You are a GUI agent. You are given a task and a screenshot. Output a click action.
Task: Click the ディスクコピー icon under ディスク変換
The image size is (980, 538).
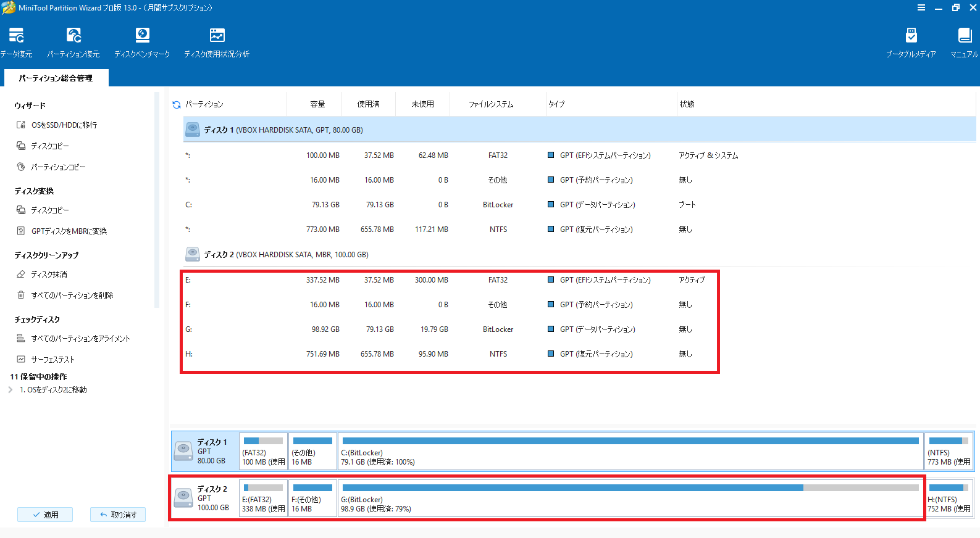click(x=21, y=210)
